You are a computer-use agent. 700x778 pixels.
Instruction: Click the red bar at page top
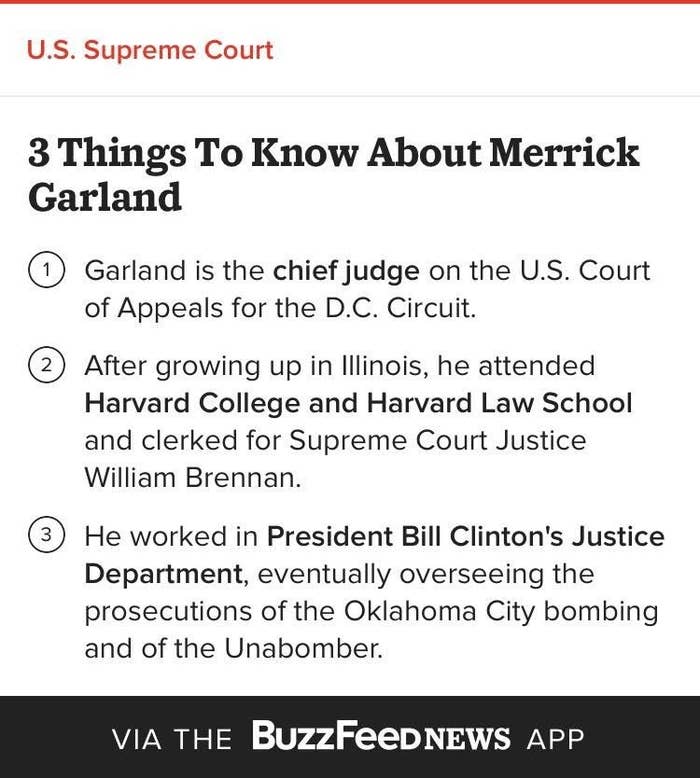(350, 1)
